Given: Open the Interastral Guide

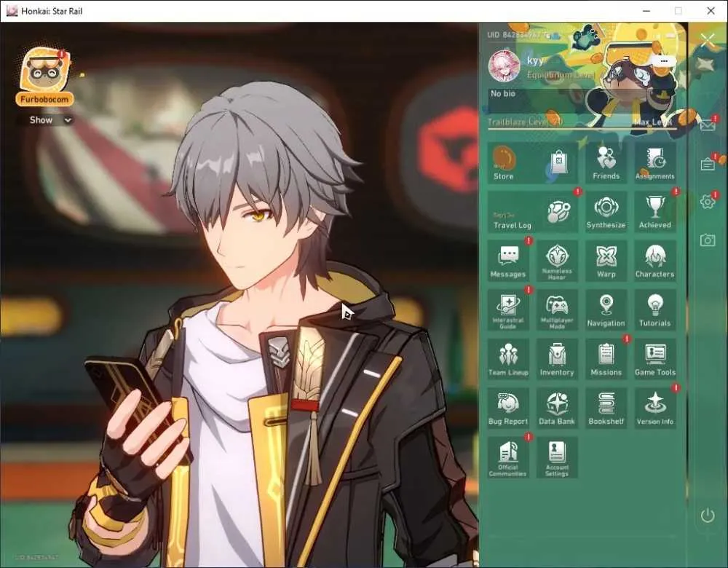Looking at the screenshot, I should point(508,310).
